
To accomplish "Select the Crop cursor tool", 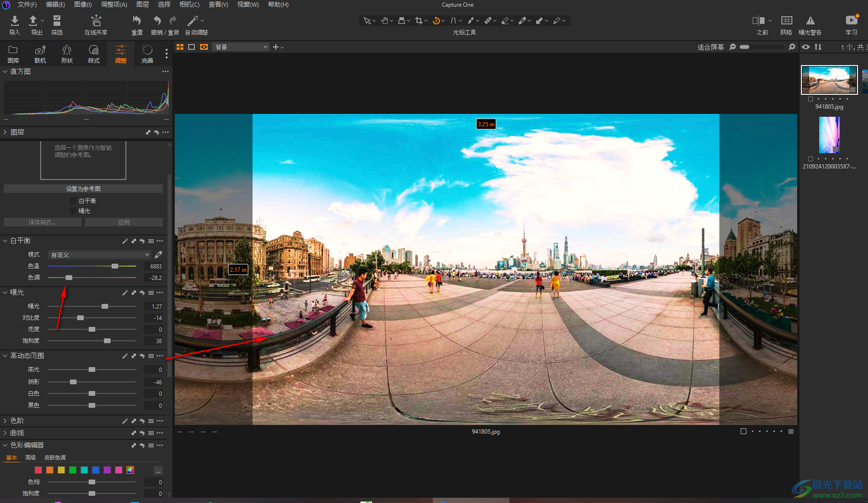I will [x=419, y=21].
